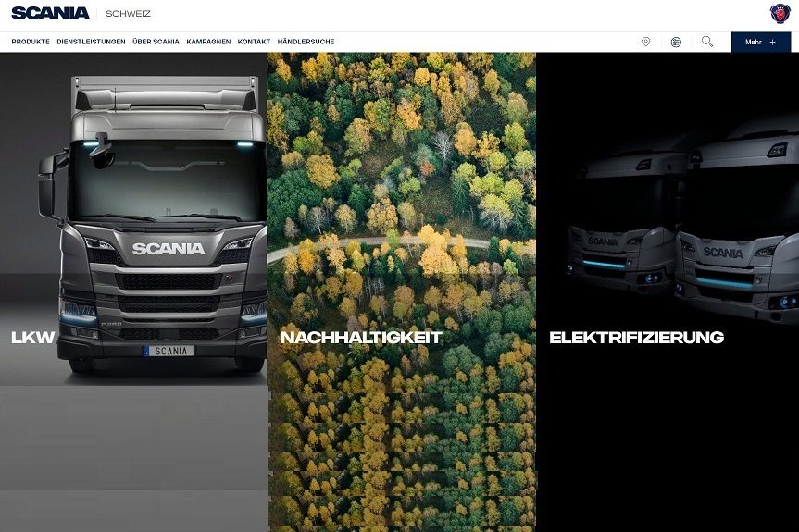The image size is (799, 532).
Task: Open the Produkte menu
Action: coord(31,42)
